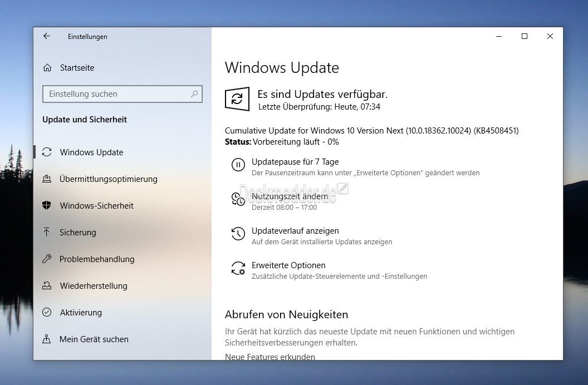Click the gear-sync icon for Erweiterte Optionen

click(x=238, y=268)
